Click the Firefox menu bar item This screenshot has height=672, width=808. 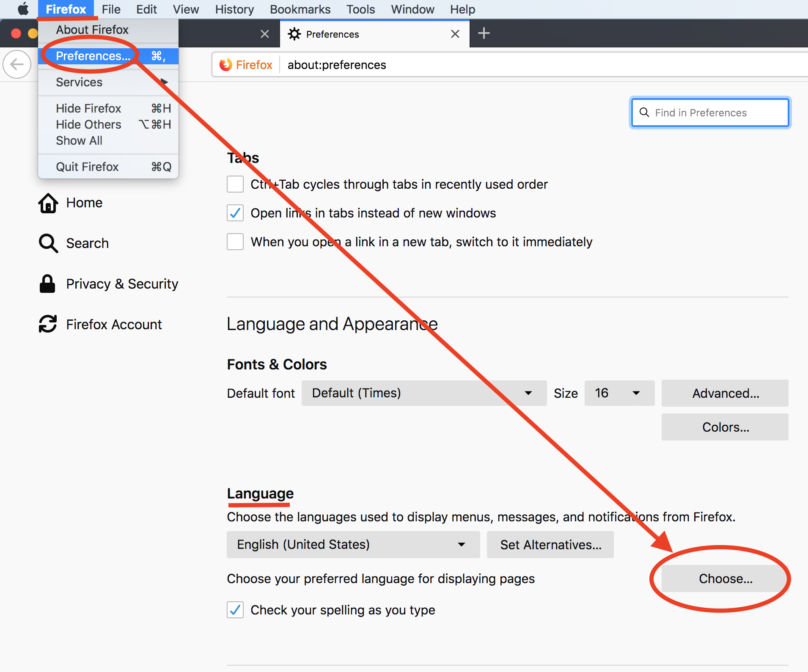(x=66, y=9)
